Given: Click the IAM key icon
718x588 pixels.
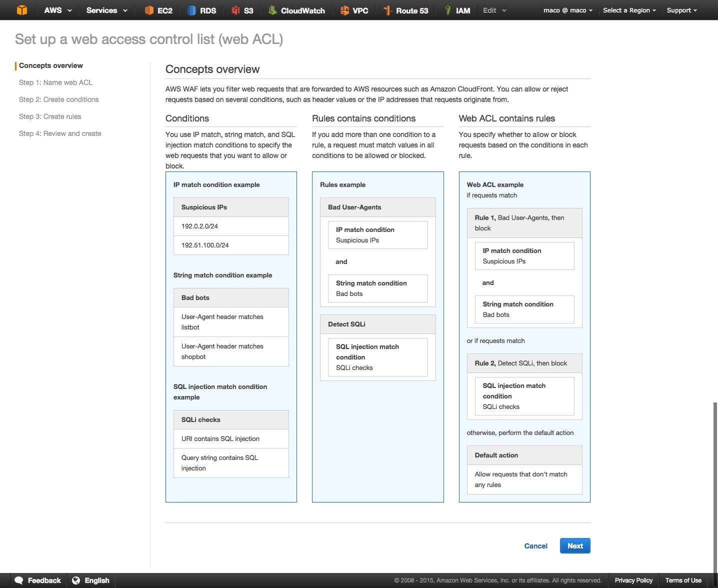Looking at the screenshot, I should click(448, 10).
